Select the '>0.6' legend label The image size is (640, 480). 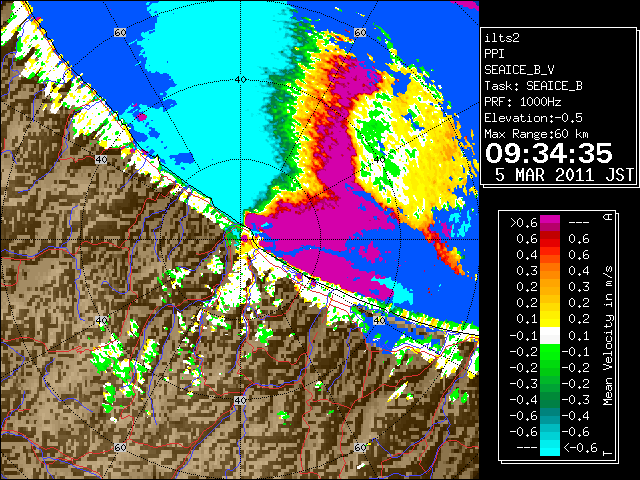coord(523,223)
